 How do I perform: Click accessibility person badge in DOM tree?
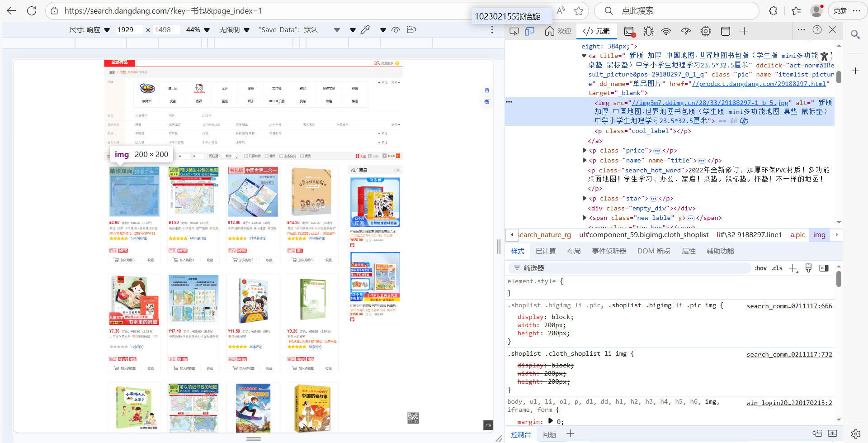[x=825, y=56]
